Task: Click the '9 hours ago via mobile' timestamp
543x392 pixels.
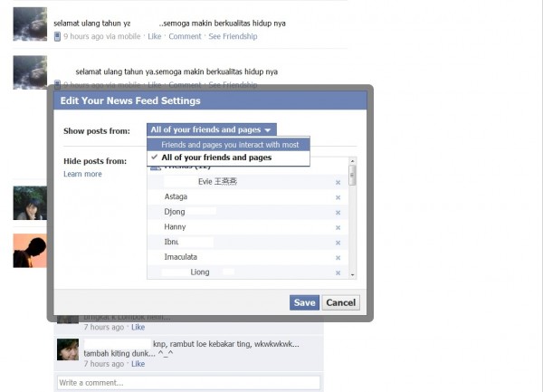Action: pyautogui.click(x=102, y=36)
